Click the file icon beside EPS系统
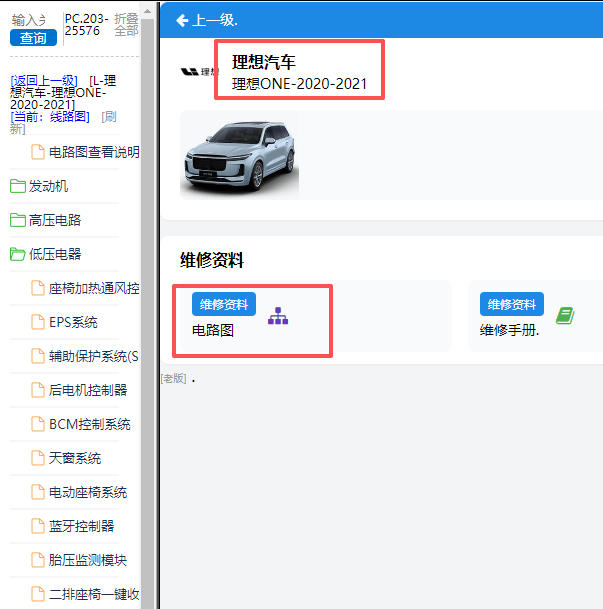 pos(38,322)
